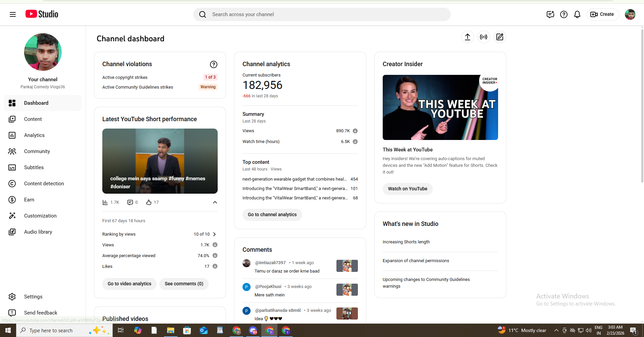
Task: Expand Ranking by views details
Action: [x=214, y=234]
